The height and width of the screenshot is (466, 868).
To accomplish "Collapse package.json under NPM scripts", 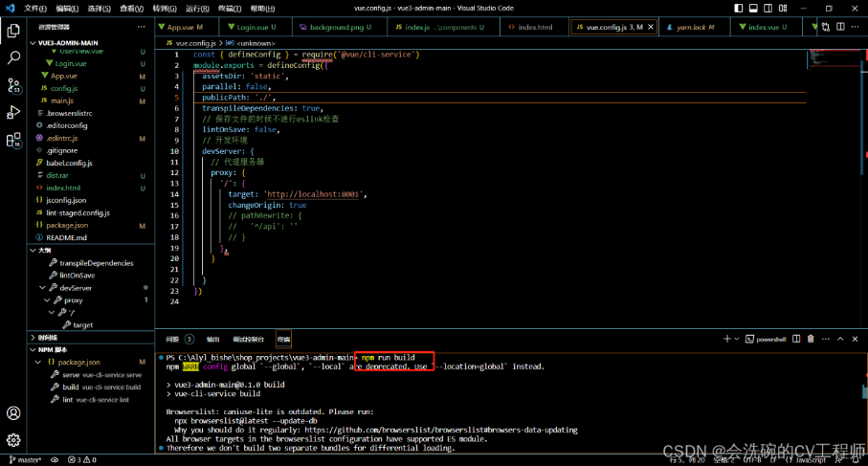I will coord(38,362).
